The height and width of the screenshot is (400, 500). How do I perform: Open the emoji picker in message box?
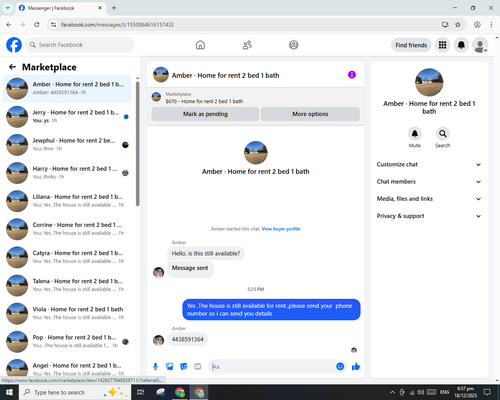pos(340,367)
